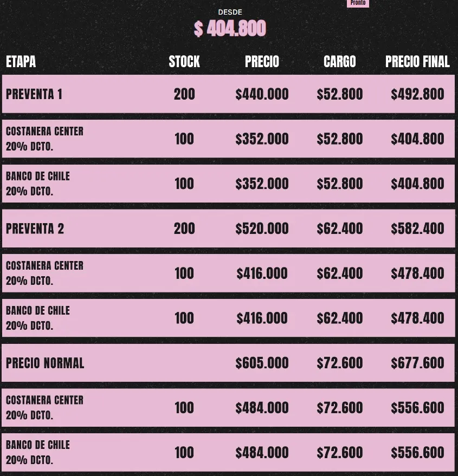Select the STOCK column header
Screen dimensions: 458x476
[184, 62]
